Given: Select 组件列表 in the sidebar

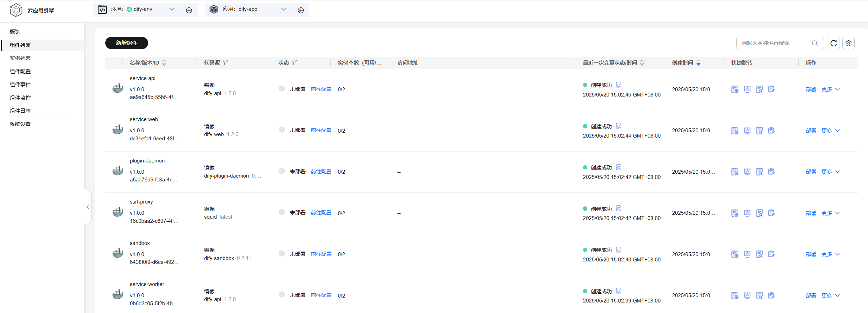Looking at the screenshot, I should point(20,45).
